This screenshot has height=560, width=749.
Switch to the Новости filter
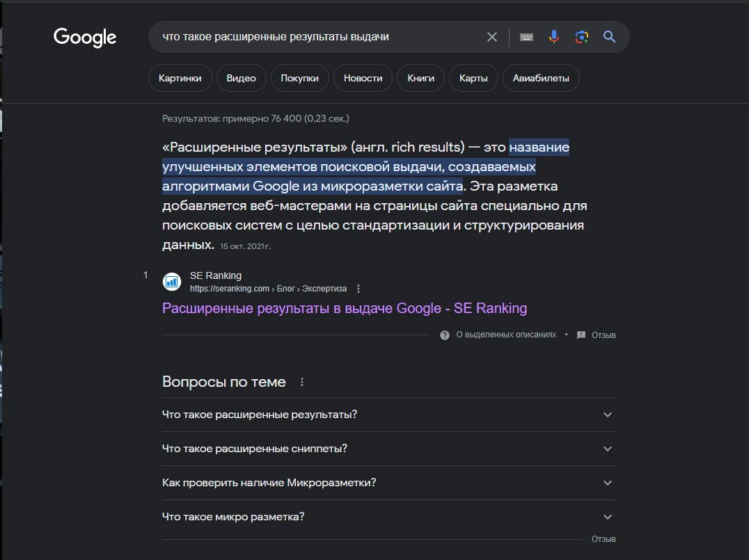[x=363, y=78]
